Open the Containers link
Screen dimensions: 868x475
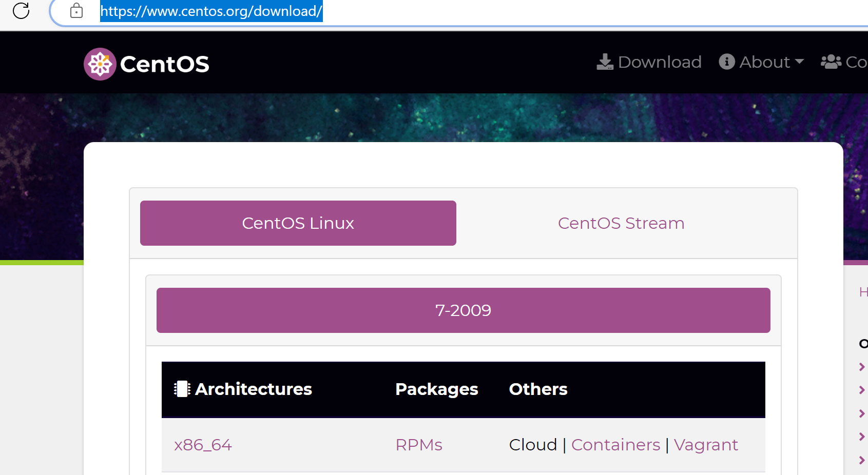tap(615, 445)
